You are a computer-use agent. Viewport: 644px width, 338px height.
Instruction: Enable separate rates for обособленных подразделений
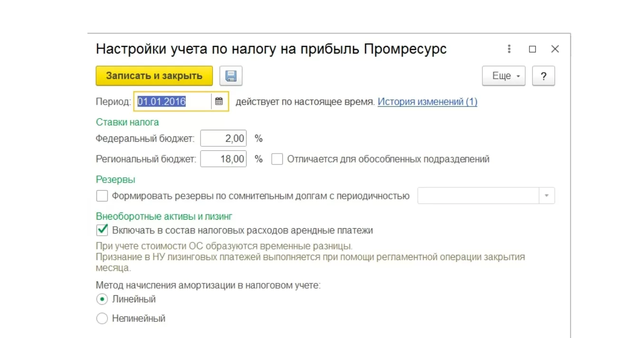point(277,159)
